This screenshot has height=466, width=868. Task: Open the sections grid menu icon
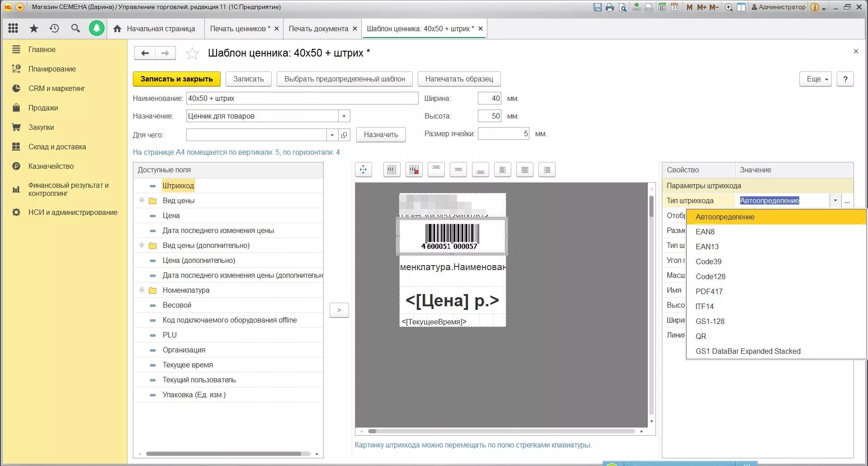click(13, 29)
